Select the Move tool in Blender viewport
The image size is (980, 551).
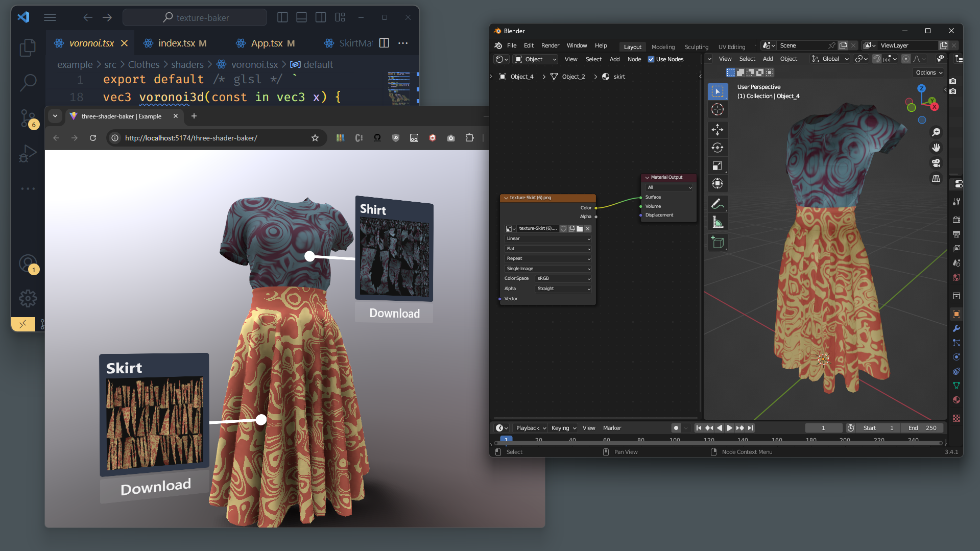[x=718, y=130]
